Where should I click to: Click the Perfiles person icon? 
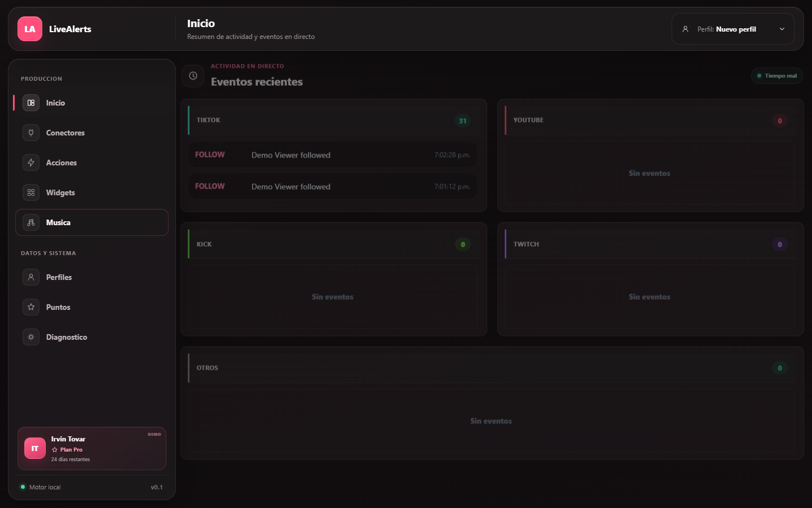(31, 277)
